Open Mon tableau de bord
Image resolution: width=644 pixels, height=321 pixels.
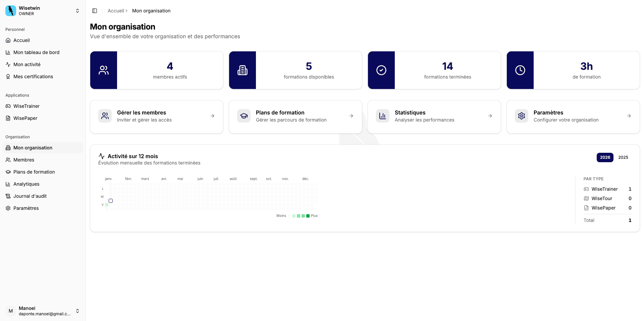pos(36,52)
